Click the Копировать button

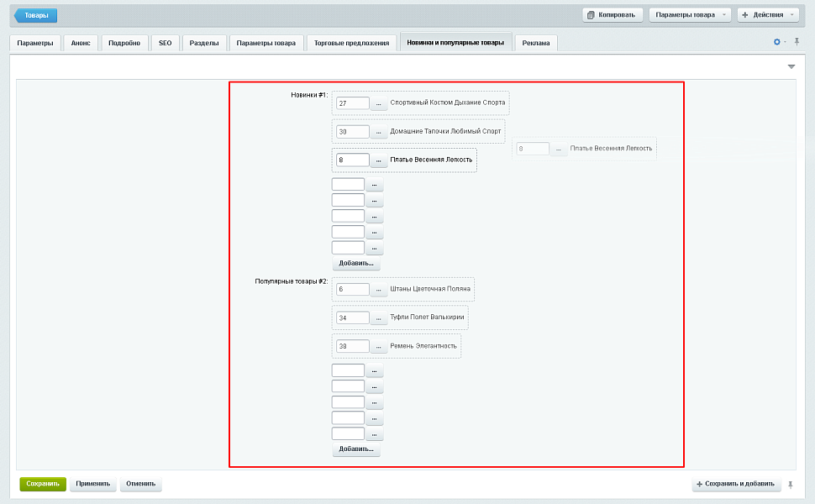pos(613,15)
